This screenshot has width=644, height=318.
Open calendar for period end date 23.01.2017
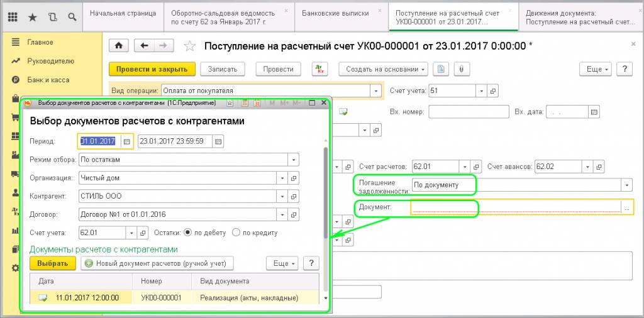(x=218, y=141)
